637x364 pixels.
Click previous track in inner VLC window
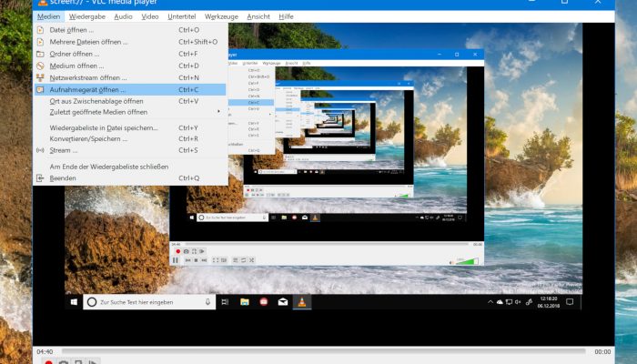[187, 260]
